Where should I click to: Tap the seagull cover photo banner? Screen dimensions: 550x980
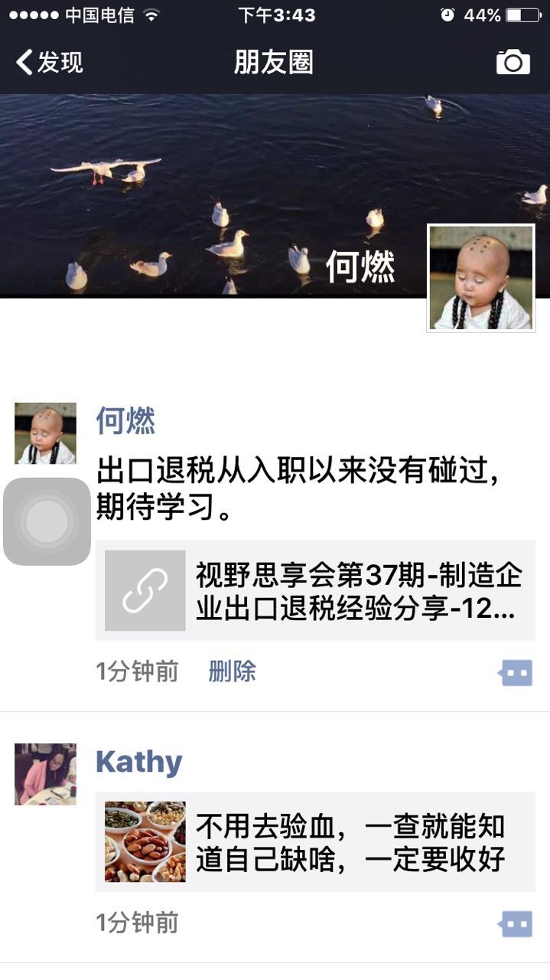point(275,195)
